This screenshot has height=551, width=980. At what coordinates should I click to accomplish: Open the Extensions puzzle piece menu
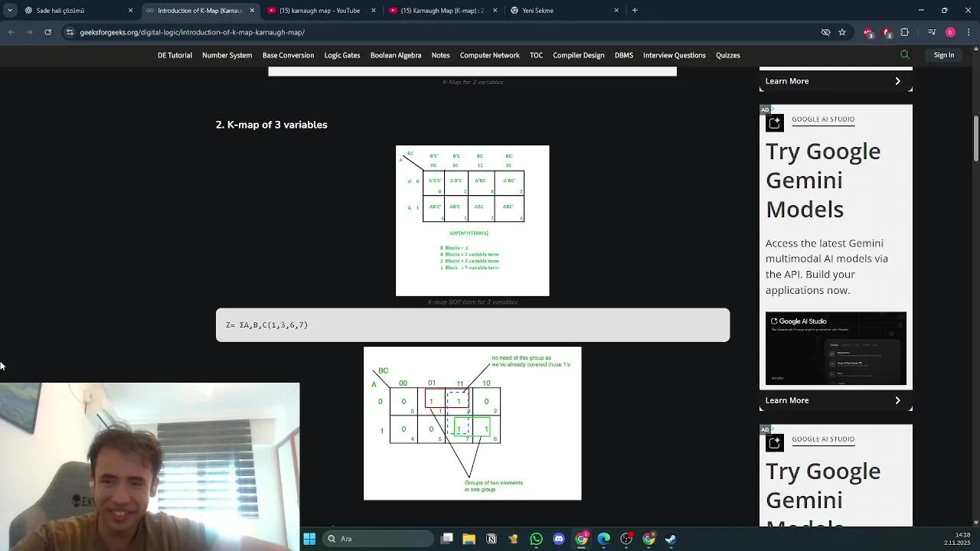pos(905,32)
